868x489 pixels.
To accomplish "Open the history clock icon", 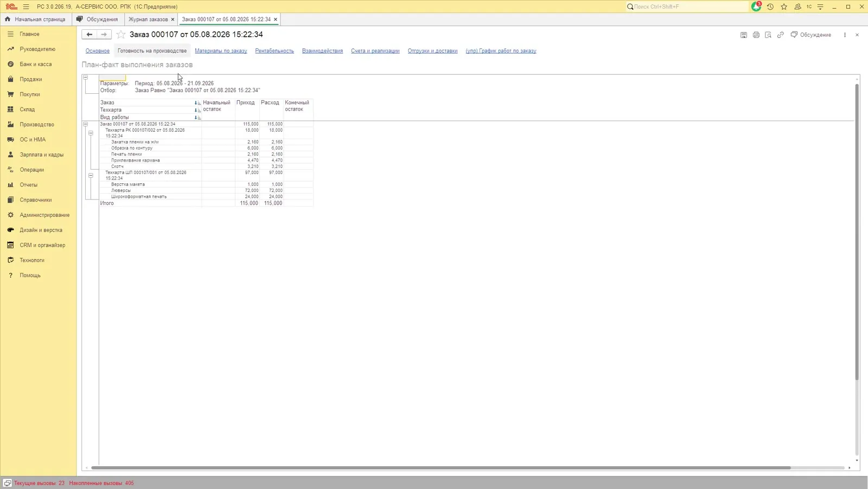I will pos(770,7).
